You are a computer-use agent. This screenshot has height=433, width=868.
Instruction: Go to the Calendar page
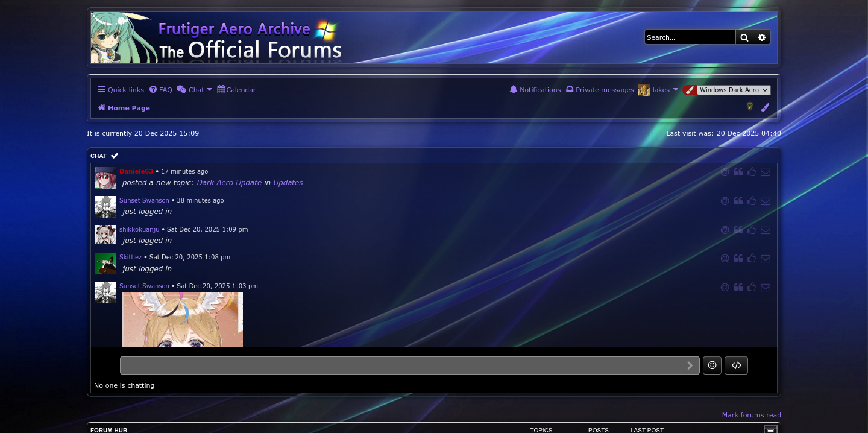[x=237, y=90]
